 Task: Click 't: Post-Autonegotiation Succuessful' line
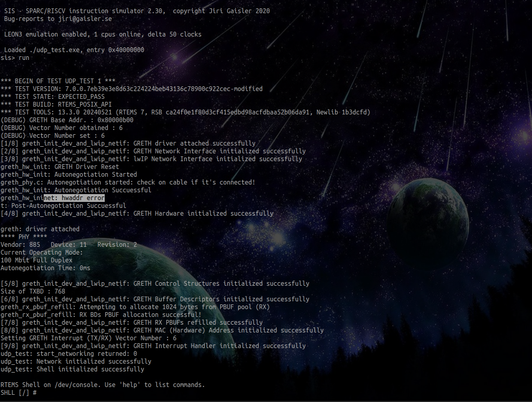pos(63,206)
